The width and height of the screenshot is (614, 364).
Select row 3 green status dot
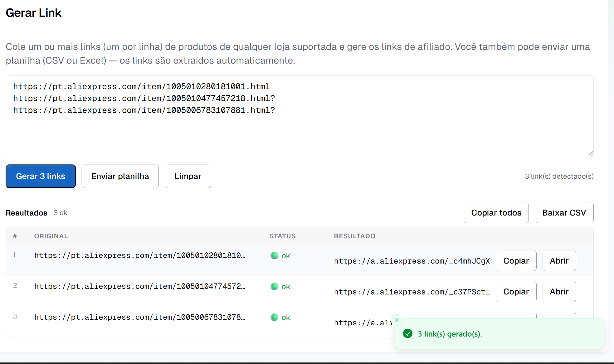pyautogui.click(x=274, y=317)
